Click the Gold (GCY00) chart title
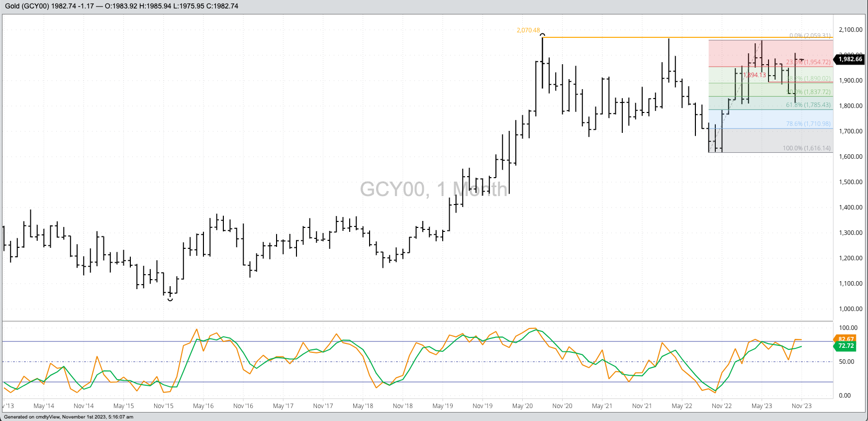The image size is (868, 421). [x=121, y=6]
